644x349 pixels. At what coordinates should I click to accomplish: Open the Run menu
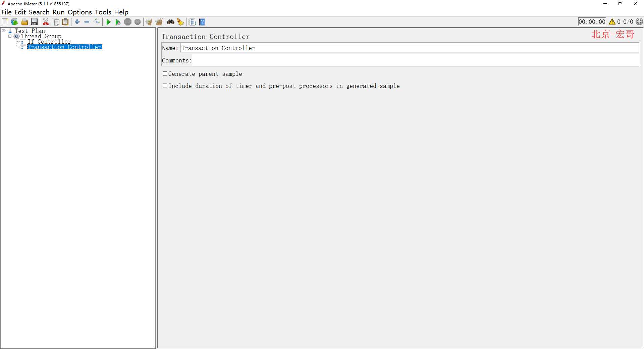pos(58,12)
